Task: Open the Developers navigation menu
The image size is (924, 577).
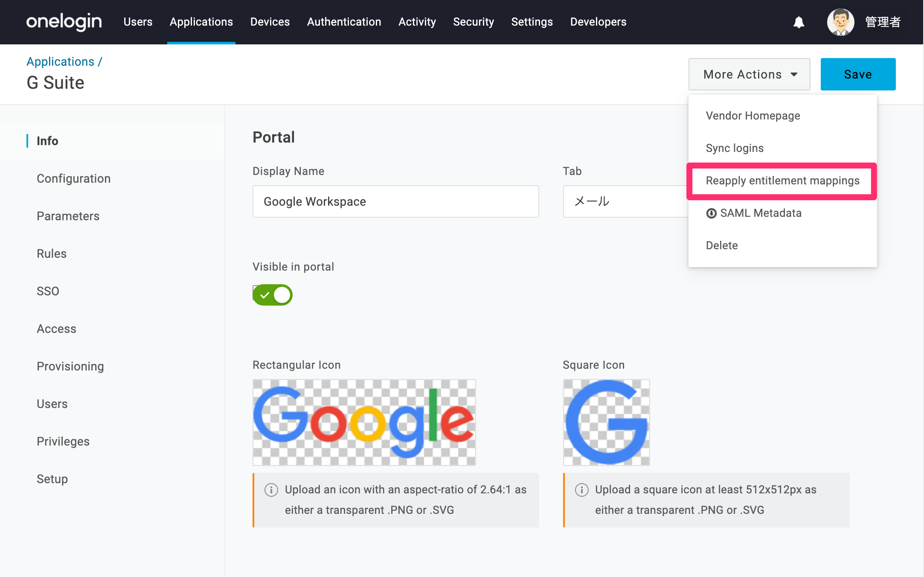Action: pos(599,22)
